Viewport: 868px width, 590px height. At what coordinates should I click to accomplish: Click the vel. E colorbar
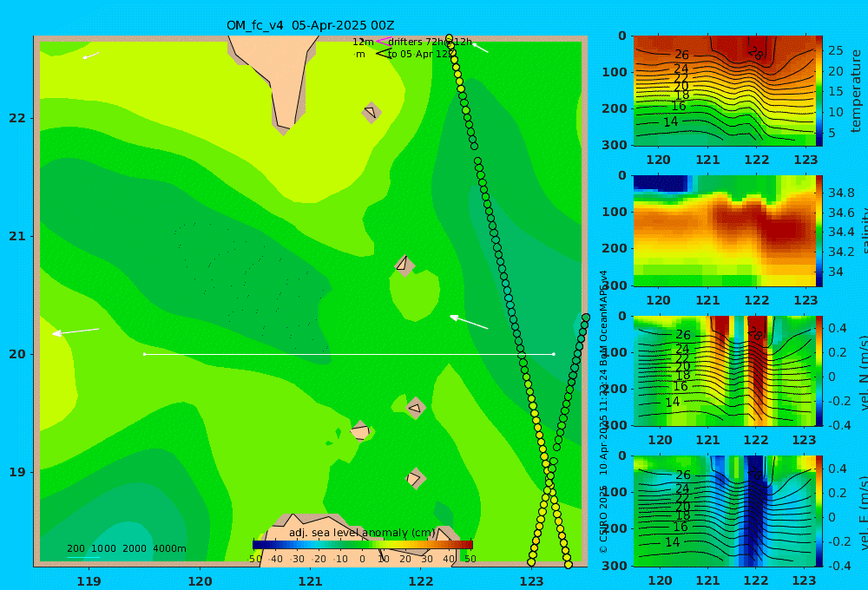point(819,511)
